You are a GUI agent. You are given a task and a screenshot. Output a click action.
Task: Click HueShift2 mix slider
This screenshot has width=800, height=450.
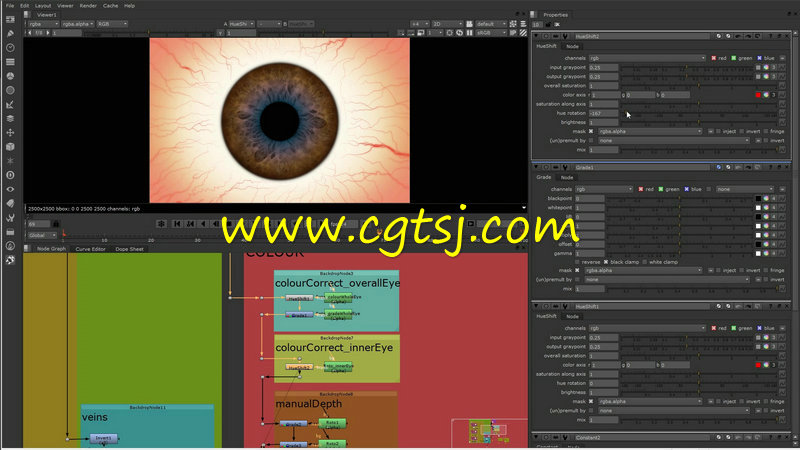pyautogui.click(x=699, y=150)
